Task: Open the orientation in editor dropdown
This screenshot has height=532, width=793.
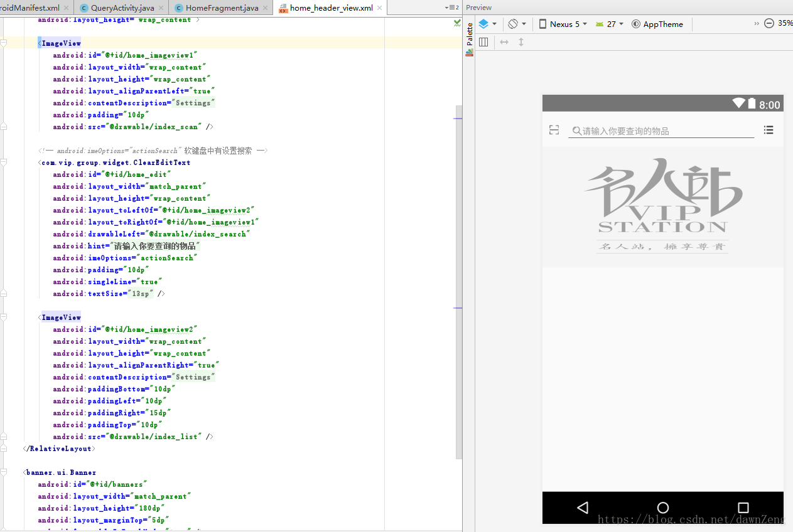Action: (x=517, y=24)
